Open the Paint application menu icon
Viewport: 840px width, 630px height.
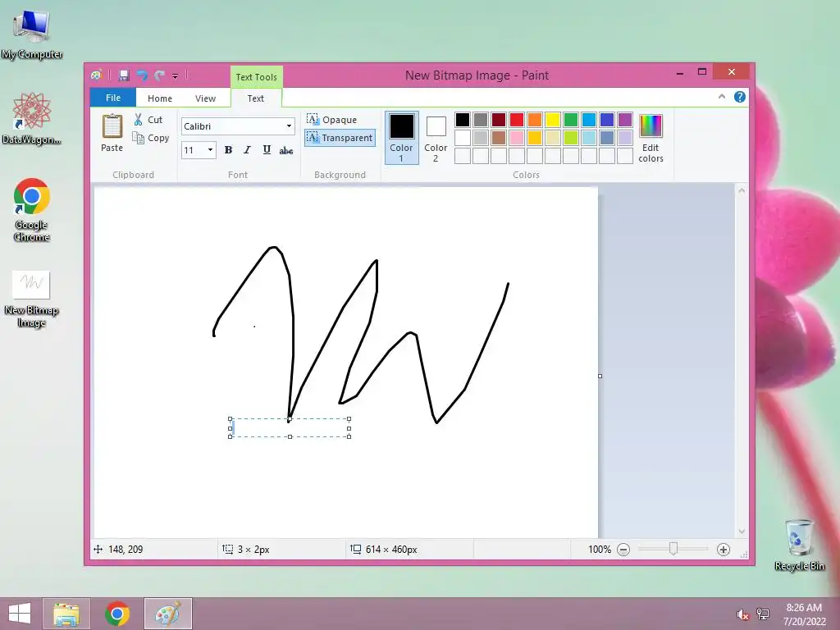pyautogui.click(x=97, y=75)
